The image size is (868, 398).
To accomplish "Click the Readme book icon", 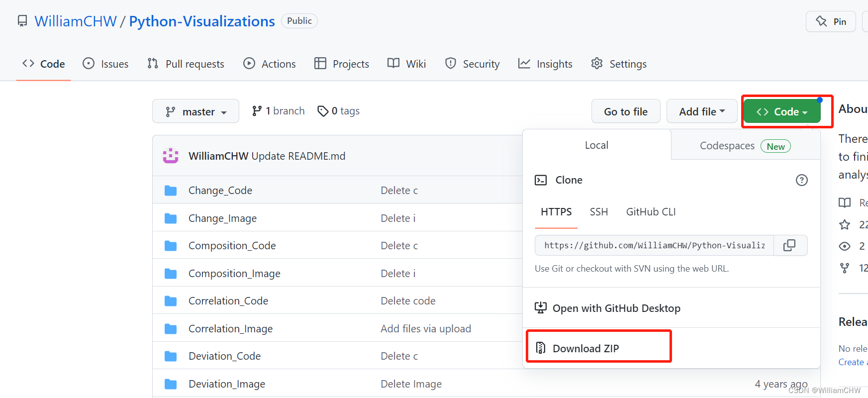I will 845,203.
